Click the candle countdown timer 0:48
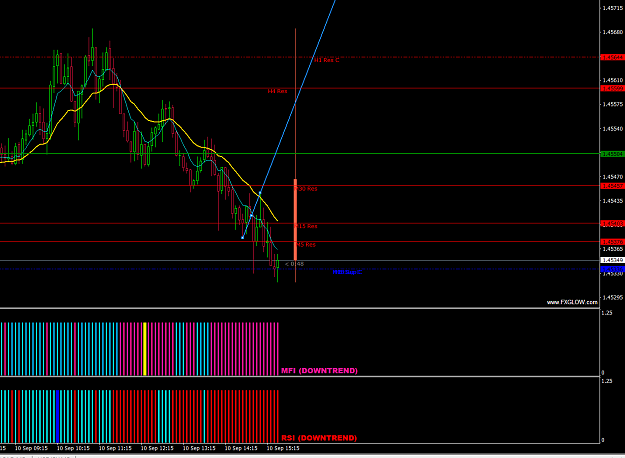Image resolution: width=625 pixels, height=458 pixels. 295,264
